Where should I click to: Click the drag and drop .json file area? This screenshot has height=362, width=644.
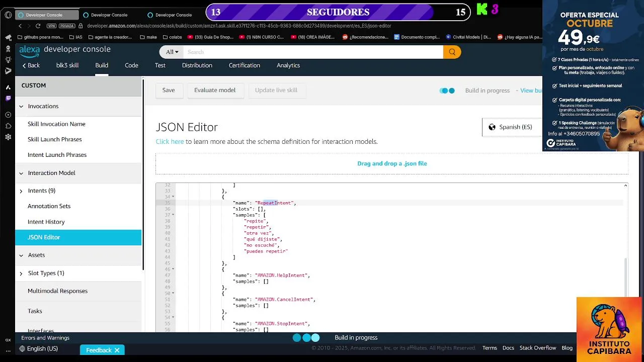(392, 164)
